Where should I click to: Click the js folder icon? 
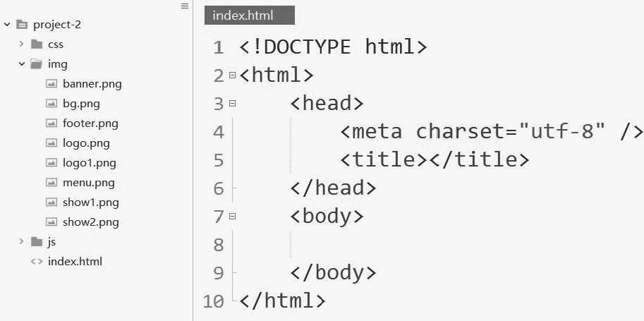coord(37,242)
